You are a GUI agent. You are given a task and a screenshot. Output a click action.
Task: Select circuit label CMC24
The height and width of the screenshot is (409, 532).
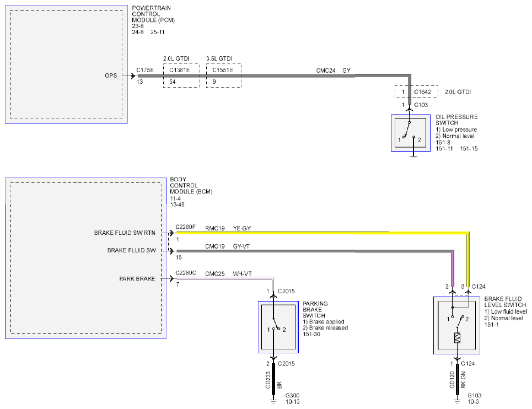pyautogui.click(x=326, y=71)
